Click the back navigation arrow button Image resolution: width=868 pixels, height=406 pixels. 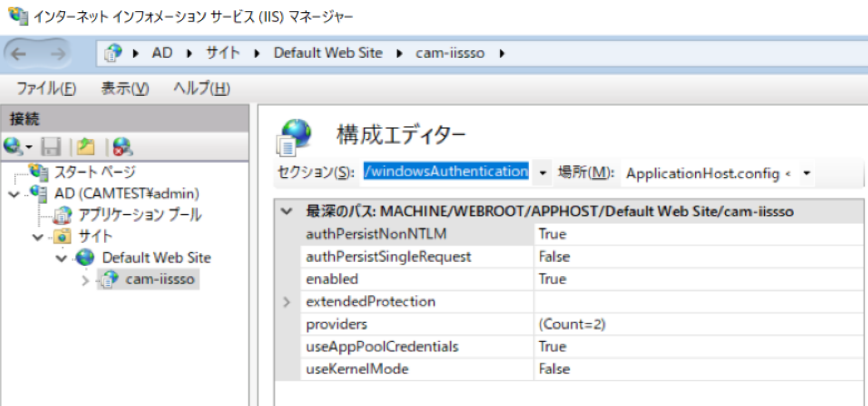tap(18, 54)
